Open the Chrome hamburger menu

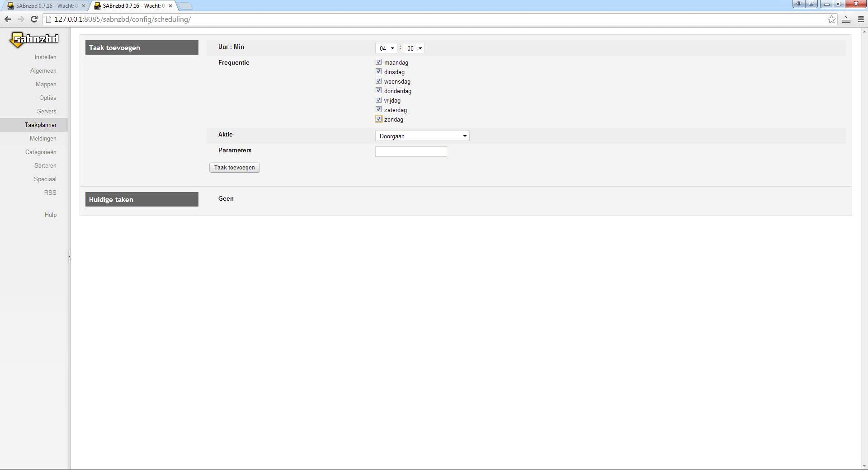pos(861,19)
